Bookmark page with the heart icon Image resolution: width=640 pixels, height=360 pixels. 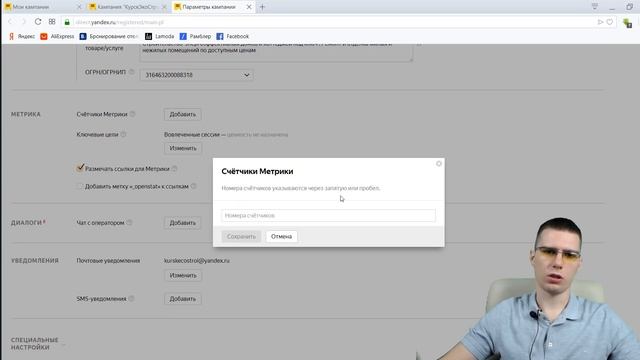(x=609, y=22)
